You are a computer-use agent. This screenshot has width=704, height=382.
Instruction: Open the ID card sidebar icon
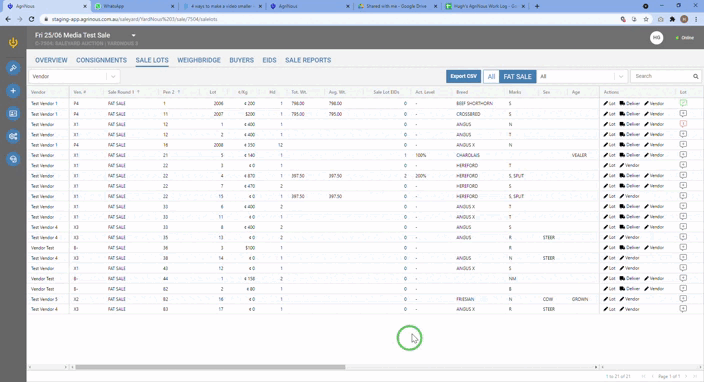tap(13, 114)
